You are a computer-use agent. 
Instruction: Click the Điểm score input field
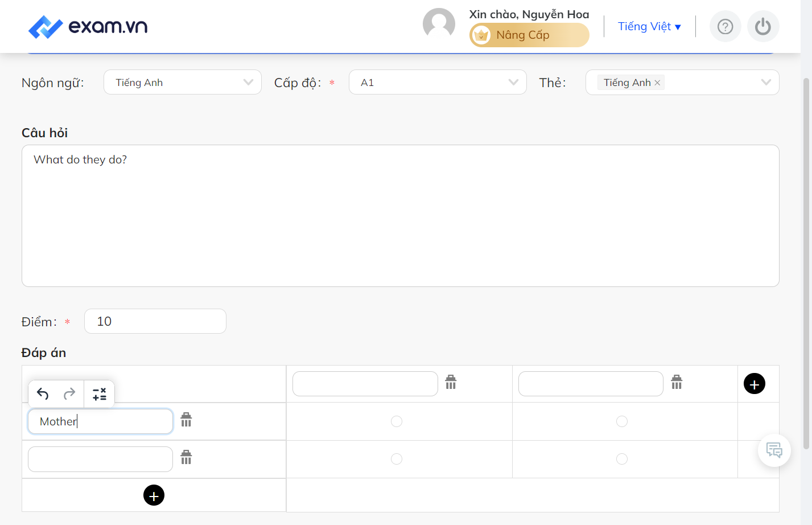[x=155, y=321]
